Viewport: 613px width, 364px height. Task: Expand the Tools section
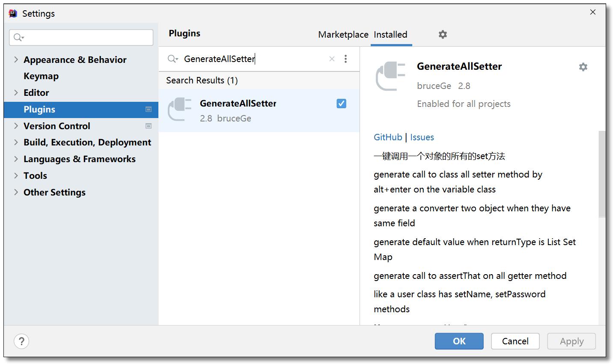(16, 175)
